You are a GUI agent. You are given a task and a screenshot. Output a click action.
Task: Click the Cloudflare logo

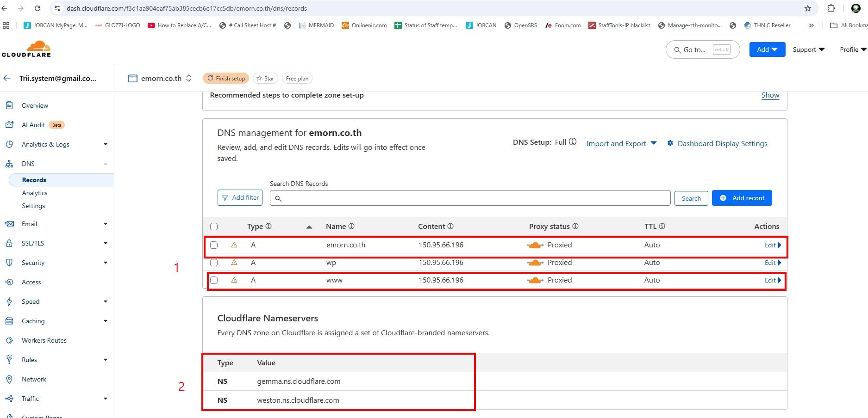[26, 49]
